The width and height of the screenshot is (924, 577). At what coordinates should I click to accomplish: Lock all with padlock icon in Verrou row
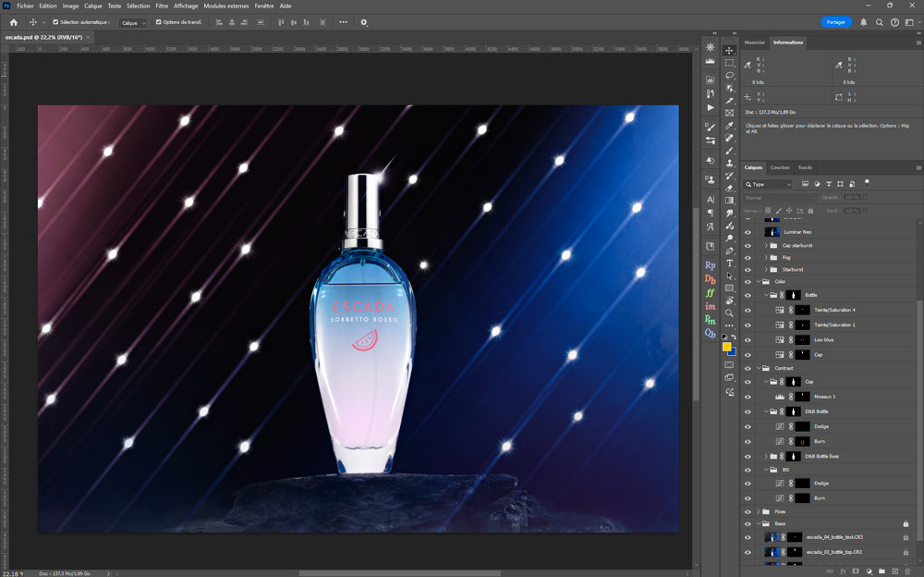click(810, 211)
